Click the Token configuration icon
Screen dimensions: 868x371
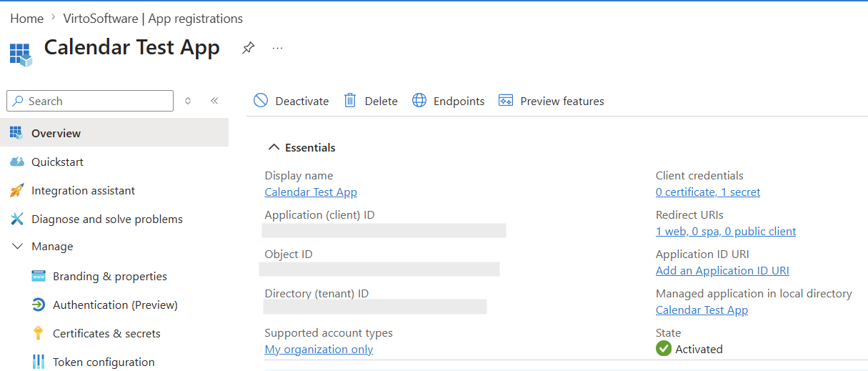(x=39, y=362)
